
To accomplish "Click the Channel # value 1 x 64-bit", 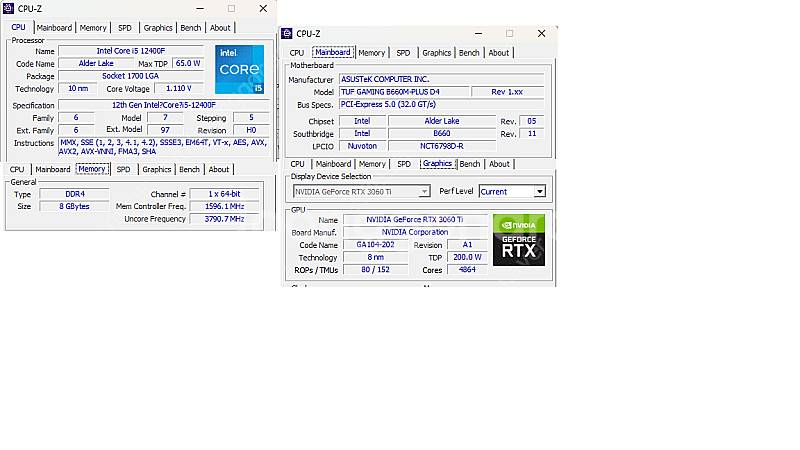I will click(224, 194).
